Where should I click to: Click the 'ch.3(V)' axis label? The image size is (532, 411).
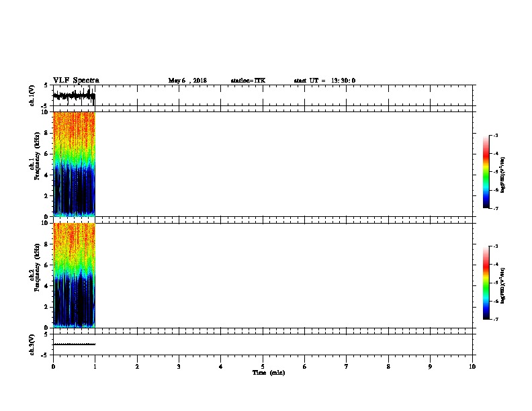pos(32,345)
